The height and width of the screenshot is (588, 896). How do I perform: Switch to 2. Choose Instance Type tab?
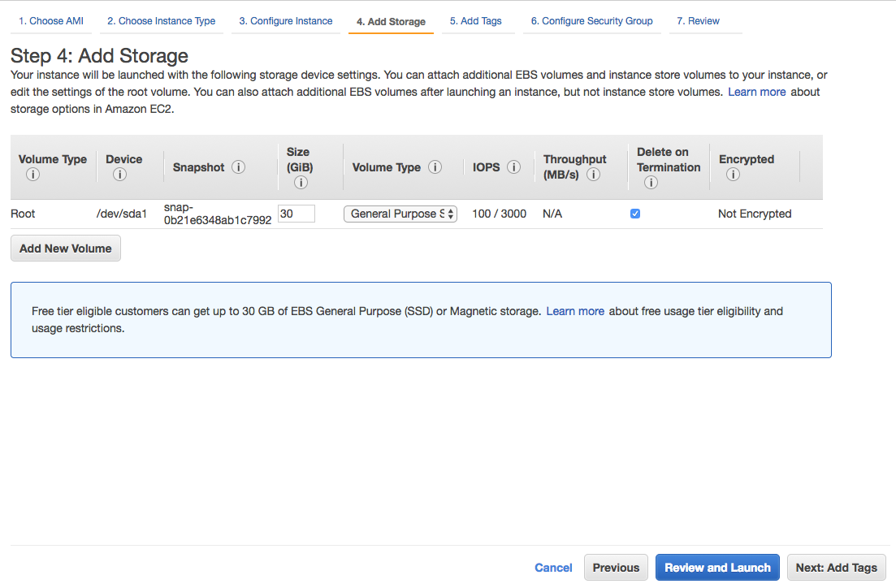161,21
